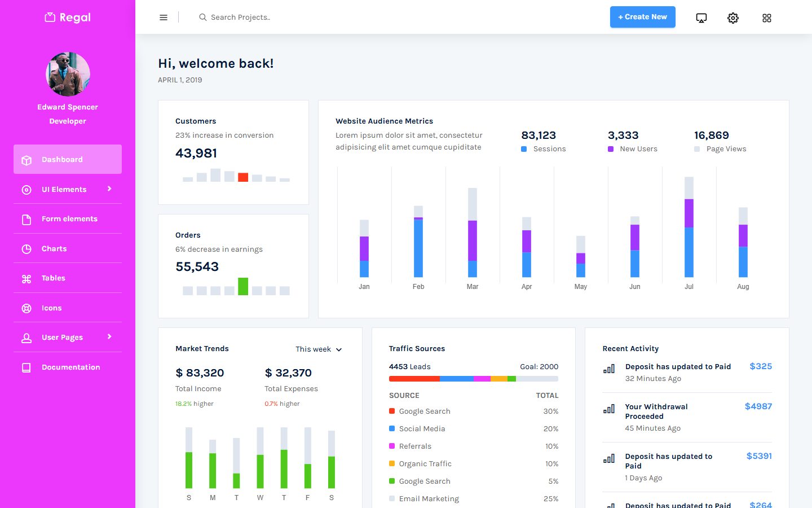Screen dimensions: 812x508
Task: Click the Feb bar in audience chart
Action: click(418, 242)
